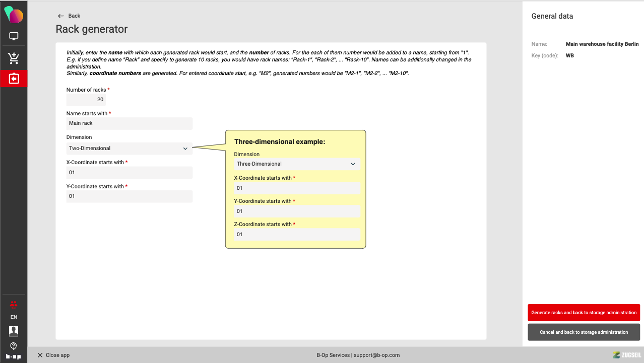Viewport: 644px width, 363px height.
Task: Click Cancel and back to storage administration
Action: [x=584, y=332]
